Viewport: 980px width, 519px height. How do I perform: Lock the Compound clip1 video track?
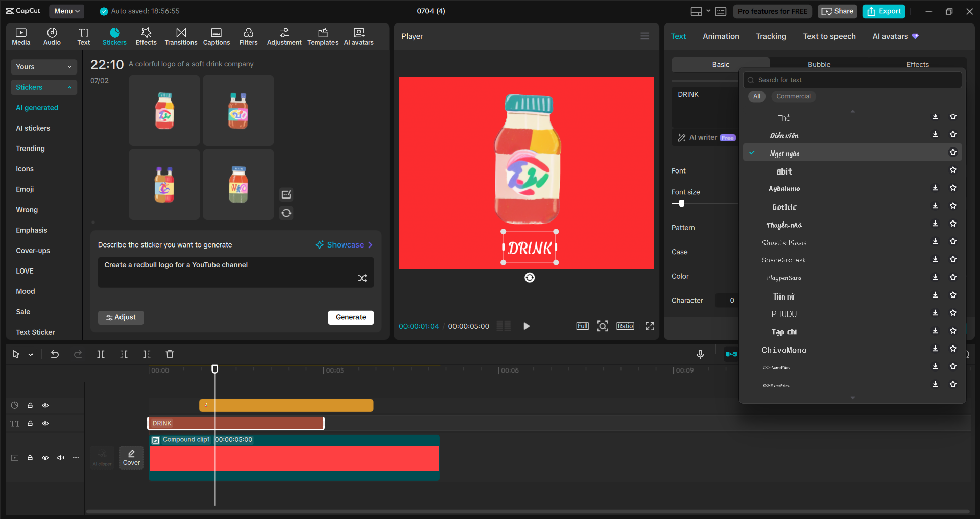30,458
